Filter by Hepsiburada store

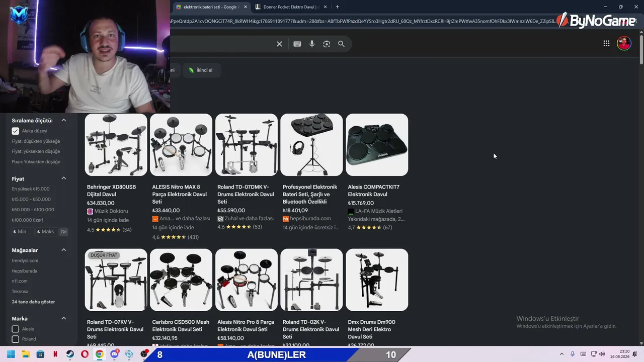pos(25,271)
